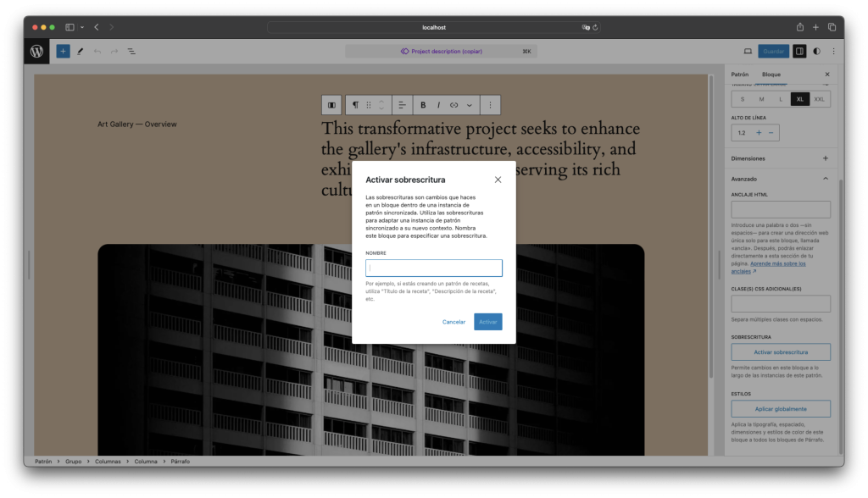
Task: Increase the line height value
Action: tap(759, 133)
